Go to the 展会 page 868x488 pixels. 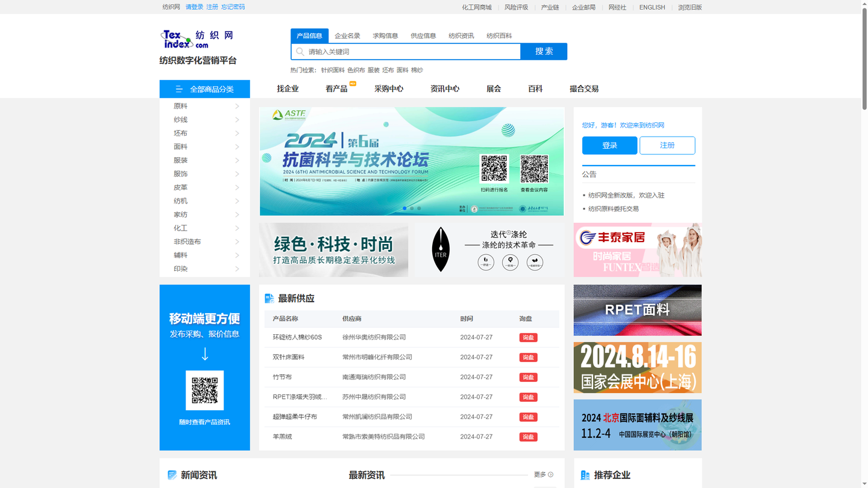(494, 89)
